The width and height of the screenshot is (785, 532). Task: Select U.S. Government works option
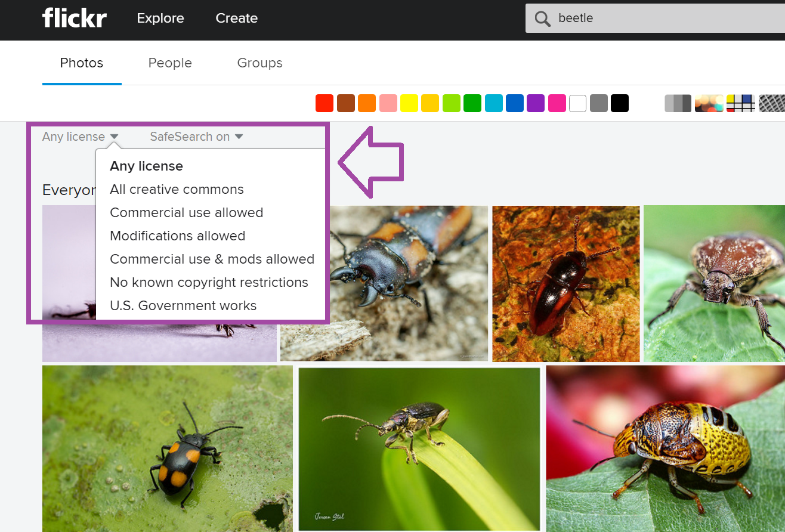click(183, 305)
